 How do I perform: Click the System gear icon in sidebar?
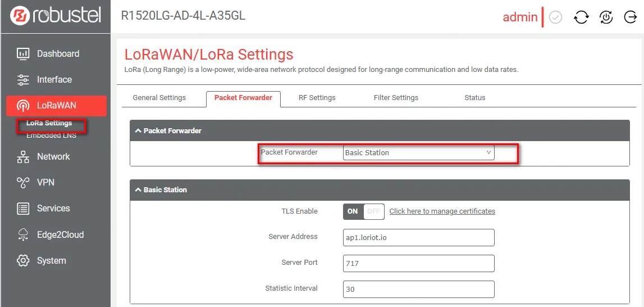point(23,261)
